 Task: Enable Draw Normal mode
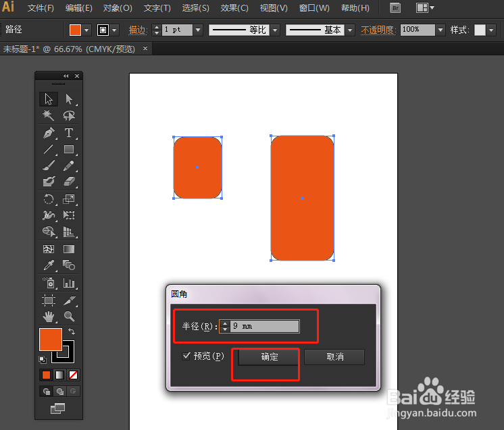pyautogui.click(x=47, y=392)
